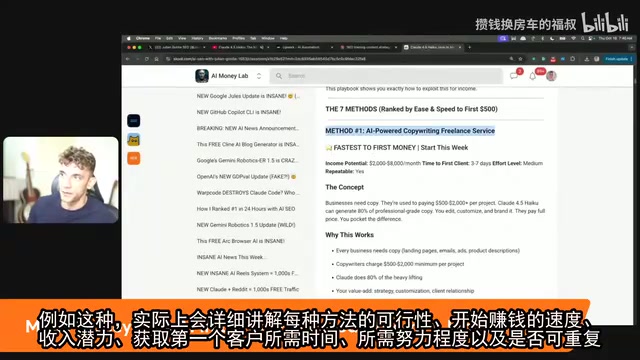Open lesson Google's Gemini Robotics-ER 1.5
This screenshot has width=640, height=360.
[x=247, y=160]
